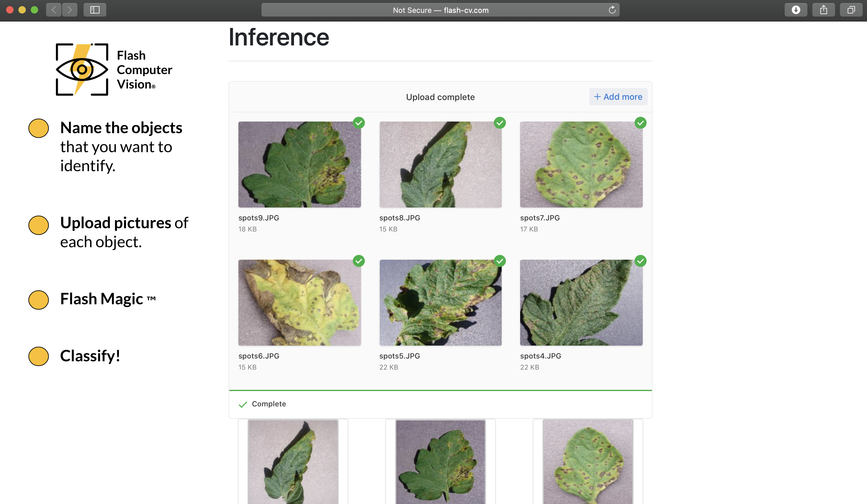Viewport: 867px width, 504px height.
Task: Show tab overview icon
Action: [851, 10]
